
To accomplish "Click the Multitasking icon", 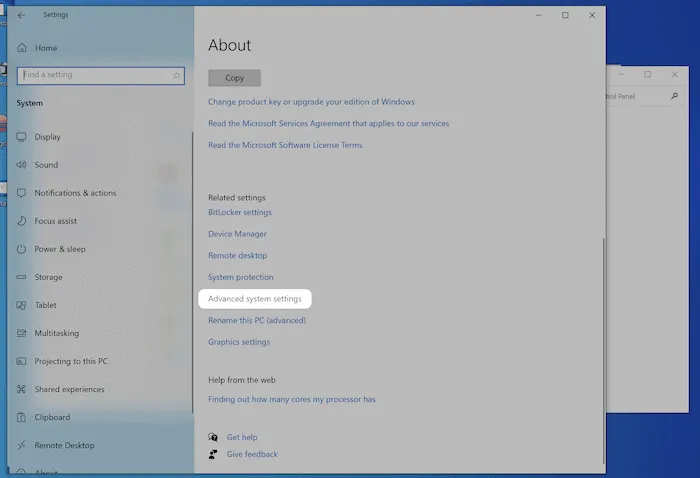I will [21, 333].
